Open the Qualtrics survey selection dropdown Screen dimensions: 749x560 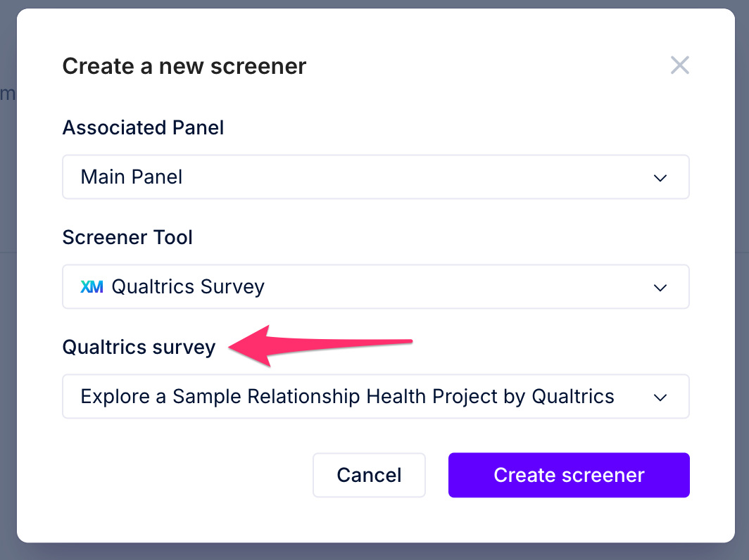coord(375,396)
